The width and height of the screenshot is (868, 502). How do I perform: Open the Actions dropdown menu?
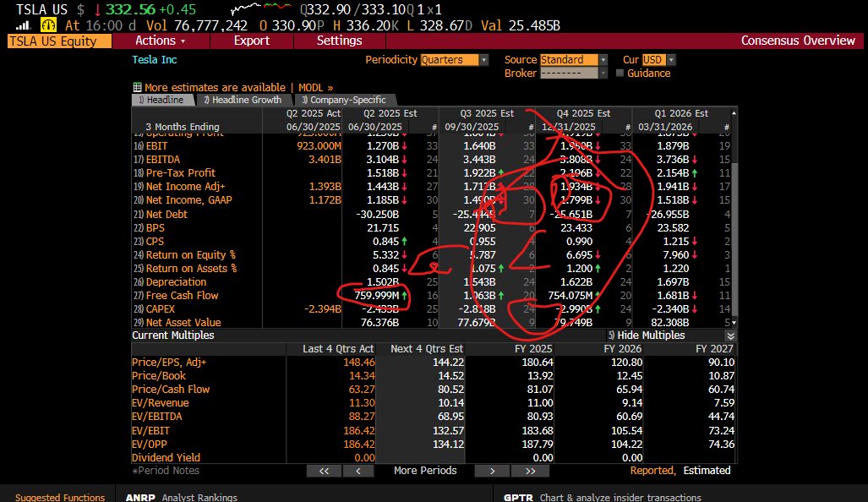click(160, 41)
